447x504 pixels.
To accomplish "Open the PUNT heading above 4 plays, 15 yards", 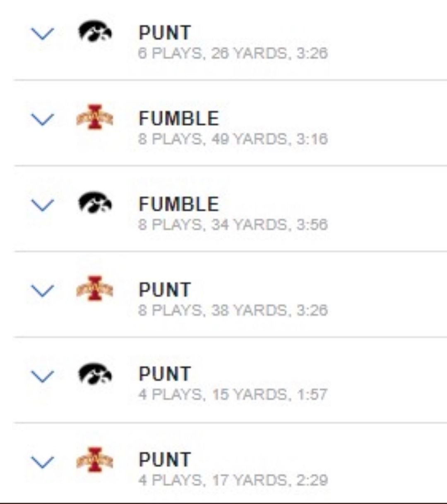I will tap(165, 374).
